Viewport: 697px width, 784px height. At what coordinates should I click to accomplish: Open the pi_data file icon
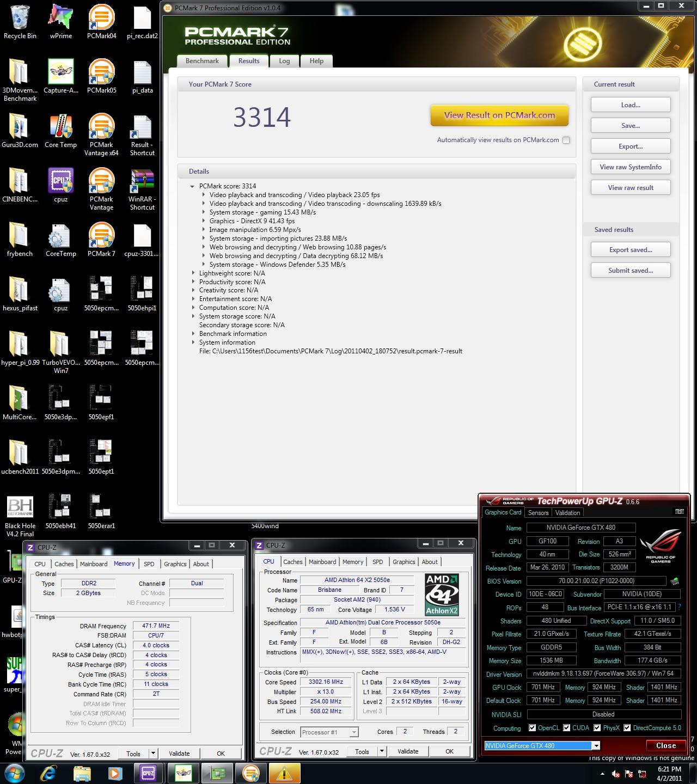pyautogui.click(x=142, y=76)
